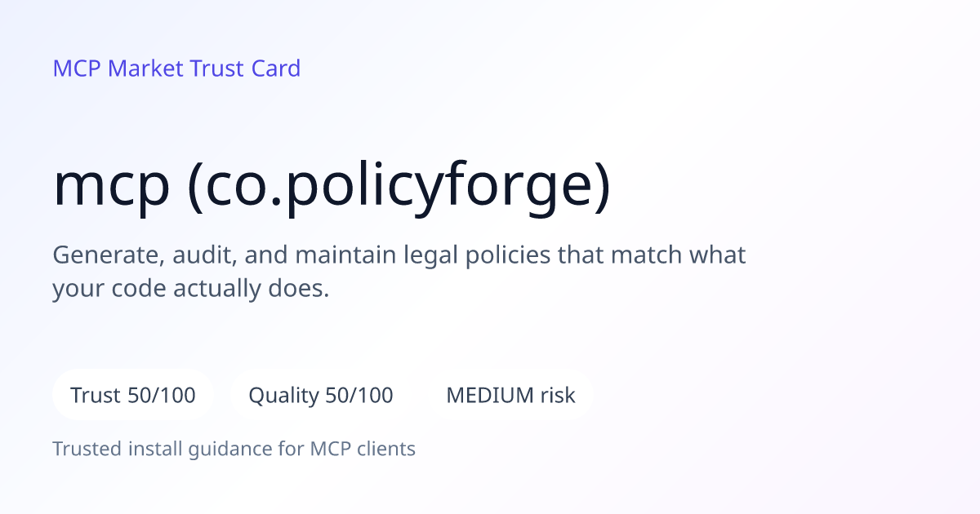This screenshot has width=980, height=514.
Task: Click the policy description paragraph
Action: pyautogui.click(x=399, y=272)
